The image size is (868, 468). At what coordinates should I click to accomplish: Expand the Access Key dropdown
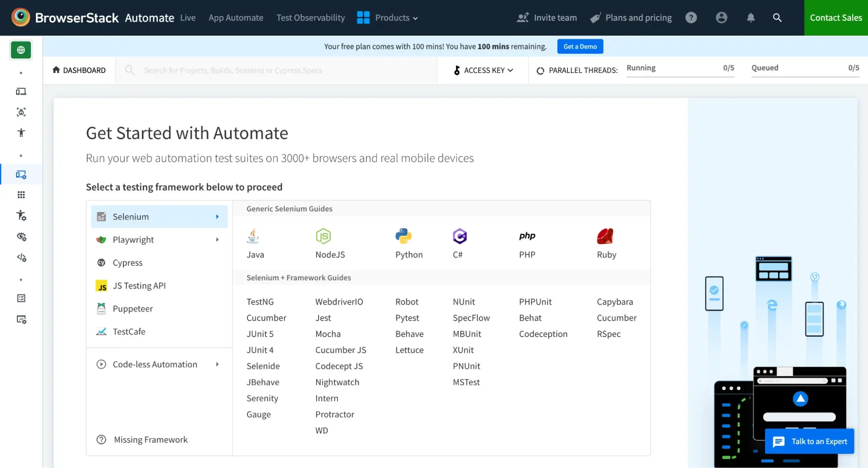tap(483, 70)
